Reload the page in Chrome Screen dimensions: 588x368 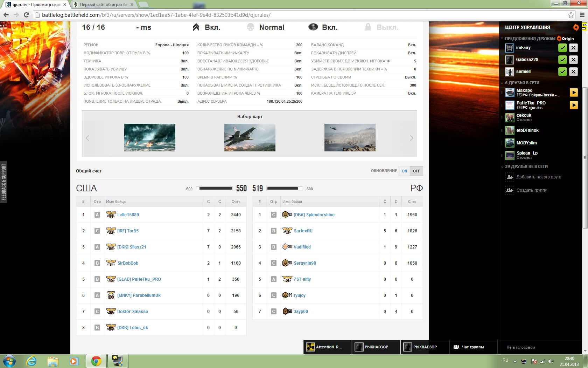point(26,15)
